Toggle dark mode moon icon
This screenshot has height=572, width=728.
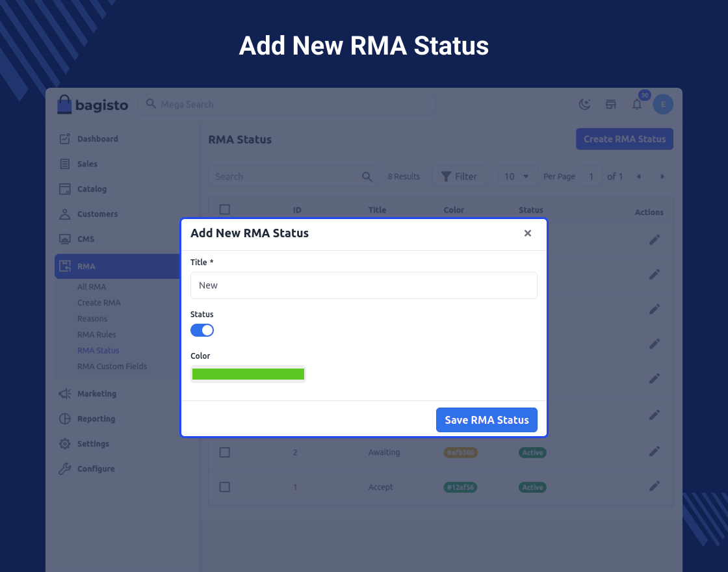point(584,104)
